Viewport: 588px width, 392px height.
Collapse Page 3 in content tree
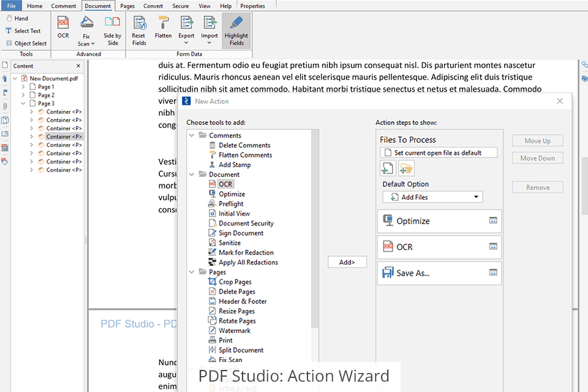click(23, 103)
